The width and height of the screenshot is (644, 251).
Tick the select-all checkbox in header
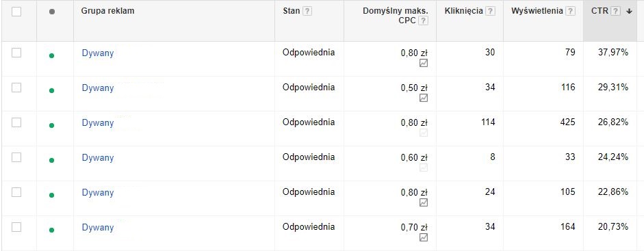pyautogui.click(x=16, y=12)
